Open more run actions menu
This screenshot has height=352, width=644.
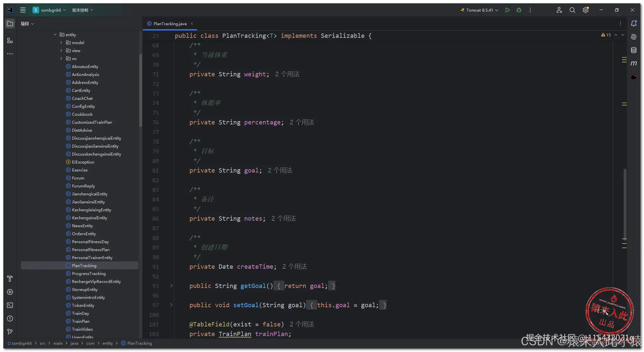(x=530, y=10)
